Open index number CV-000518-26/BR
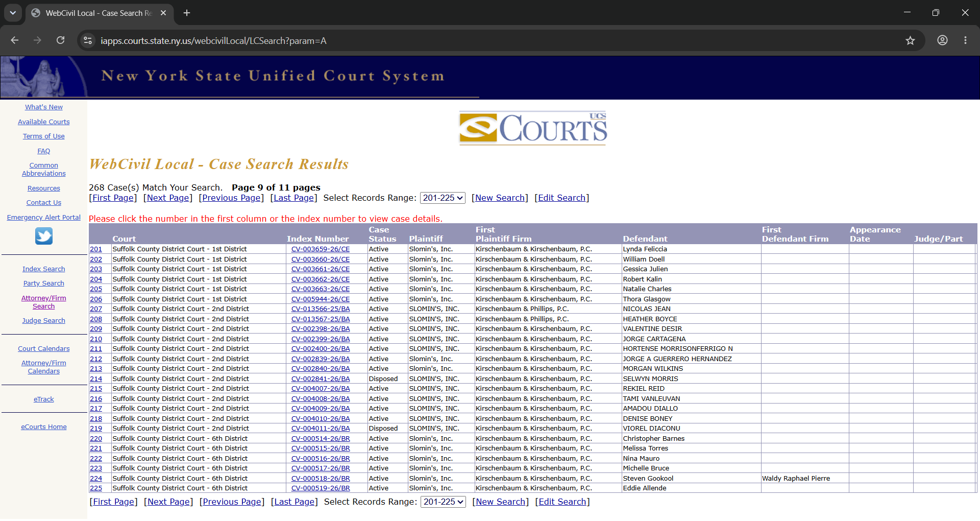Image resolution: width=980 pixels, height=521 pixels. [x=321, y=479]
